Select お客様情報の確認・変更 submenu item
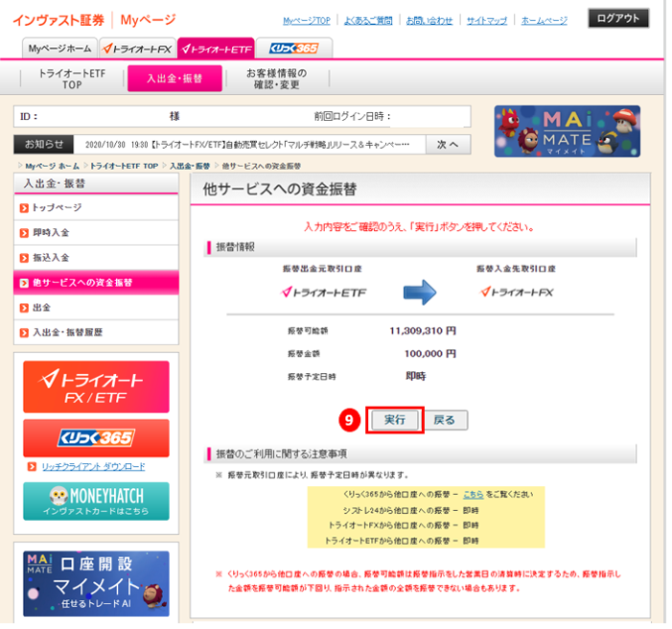 [276, 79]
